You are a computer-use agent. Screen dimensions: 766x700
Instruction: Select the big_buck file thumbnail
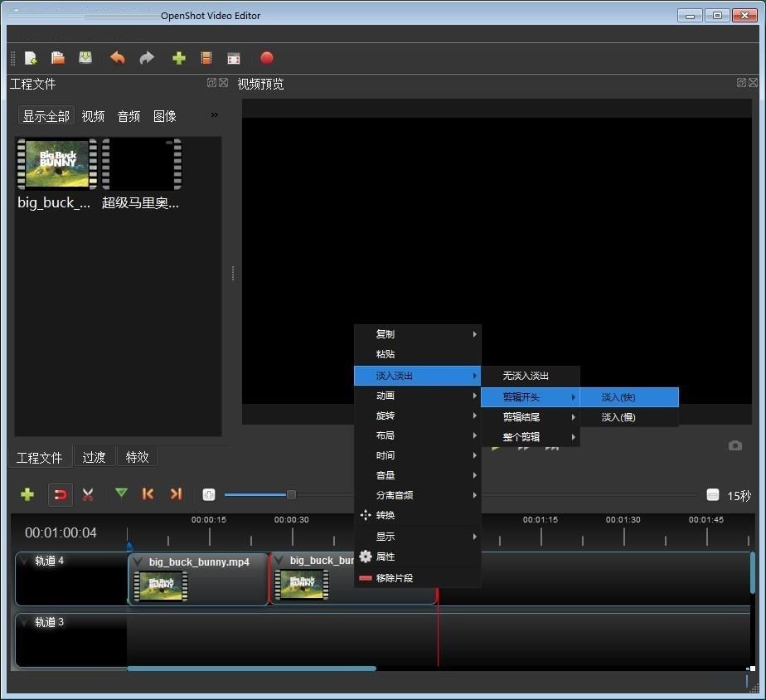tap(56, 163)
